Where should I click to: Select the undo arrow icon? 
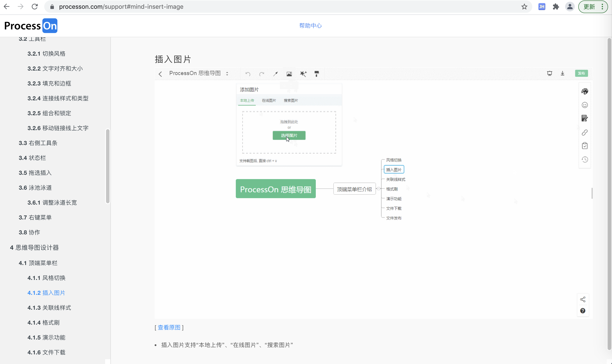point(248,74)
